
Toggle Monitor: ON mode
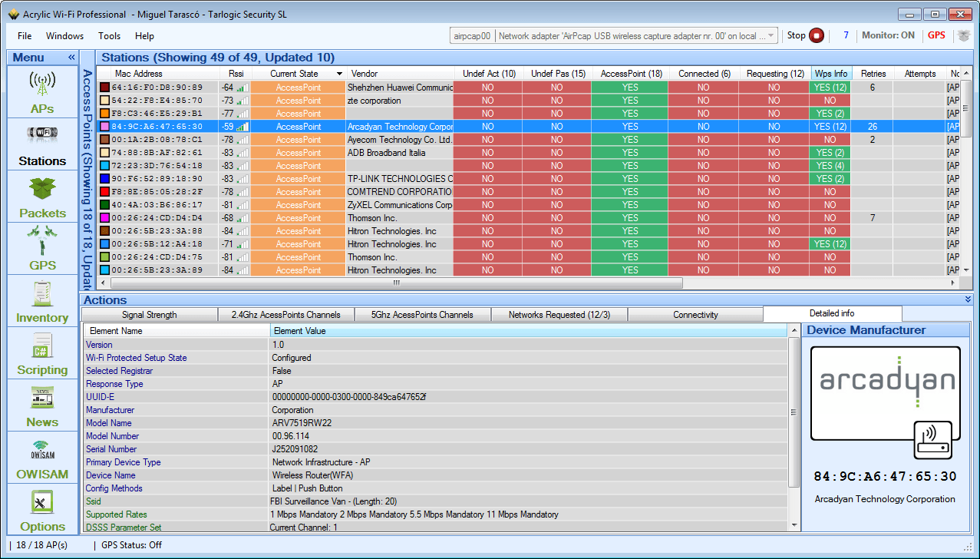888,35
